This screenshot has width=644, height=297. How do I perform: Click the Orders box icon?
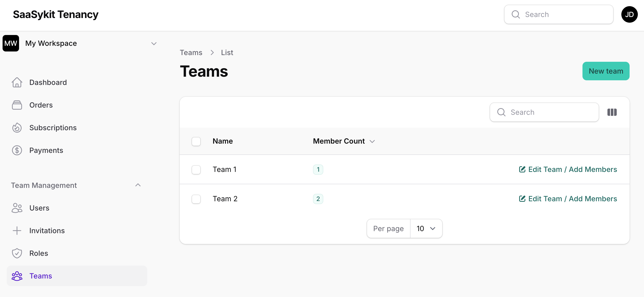[x=17, y=105]
